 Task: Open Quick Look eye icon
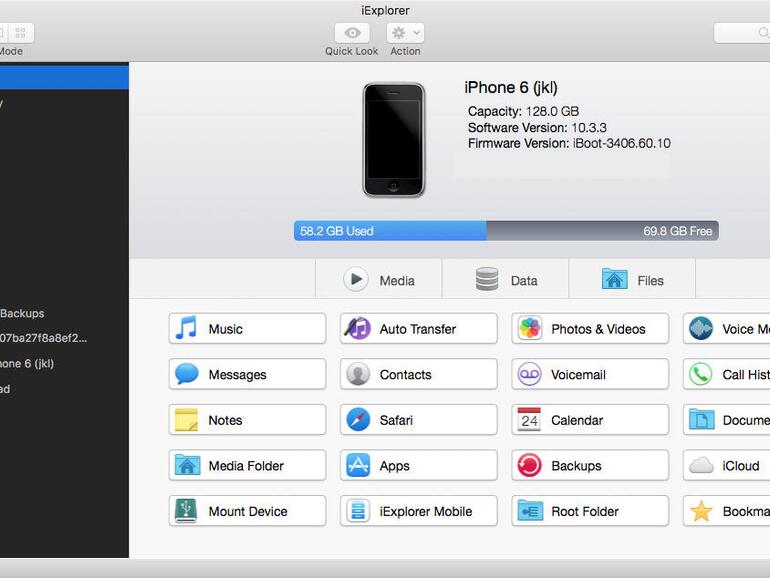click(x=352, y=33)
